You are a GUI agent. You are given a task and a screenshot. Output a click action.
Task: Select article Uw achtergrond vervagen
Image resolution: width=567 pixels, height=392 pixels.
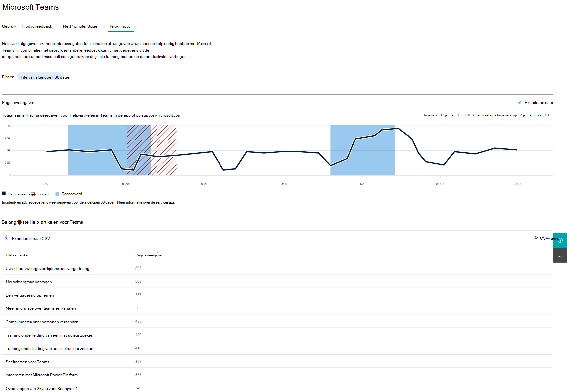[29, 282]
